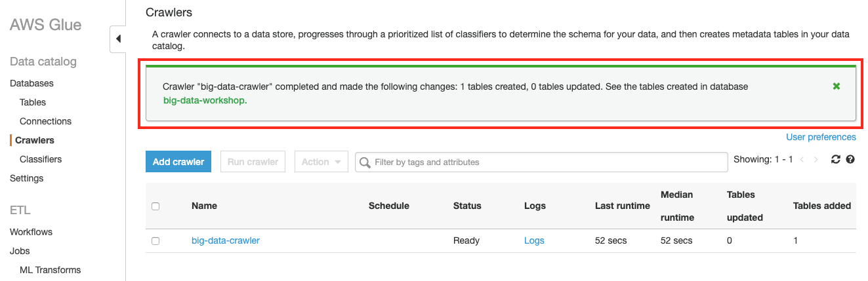The height and width of the screenshot is (281, 868).
Task: Open the big-data-workshop database link
Action: tap(205, 101)
